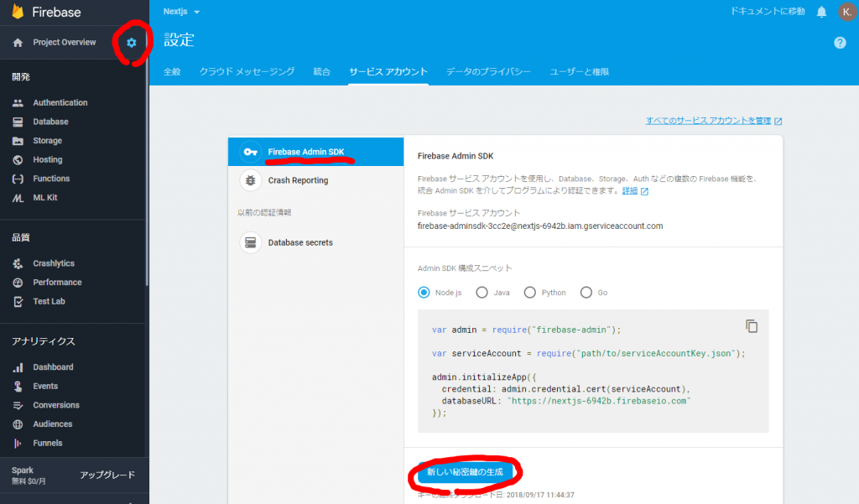Image resolution: width=859 pixels, height=504 pixels.
Task: Switch snippet language to Java
Action: tap(480, 292)
